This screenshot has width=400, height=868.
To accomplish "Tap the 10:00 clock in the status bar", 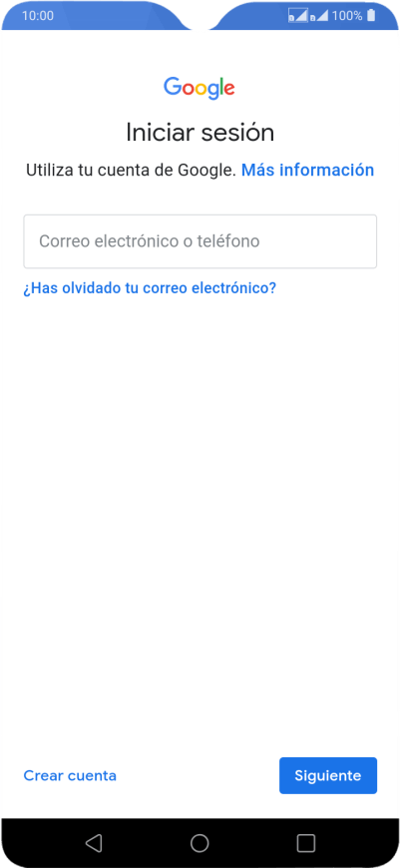I will [x=38, y=16].
